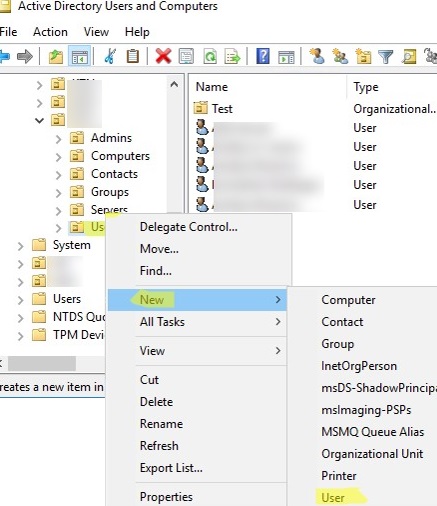Click the create new group toolbar icon
Screen dimensions: 437x506
(x=340, y=56)
